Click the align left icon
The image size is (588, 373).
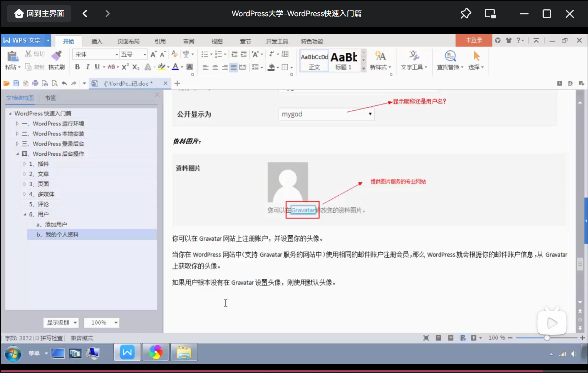point(205,67)
